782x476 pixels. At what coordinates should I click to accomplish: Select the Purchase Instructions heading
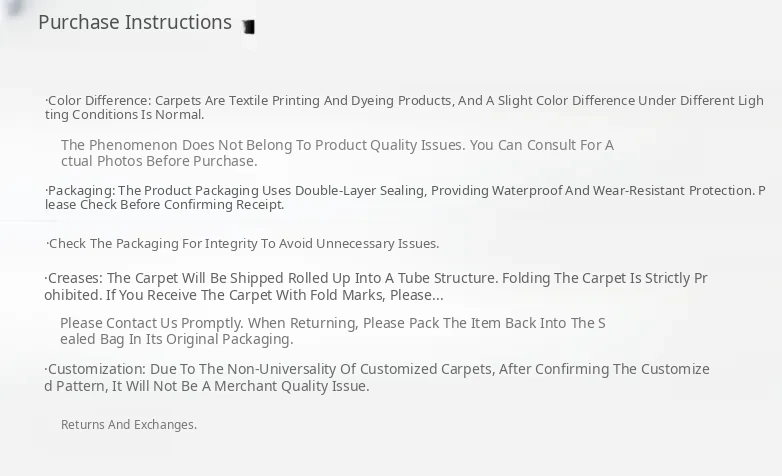pos(135,22)
